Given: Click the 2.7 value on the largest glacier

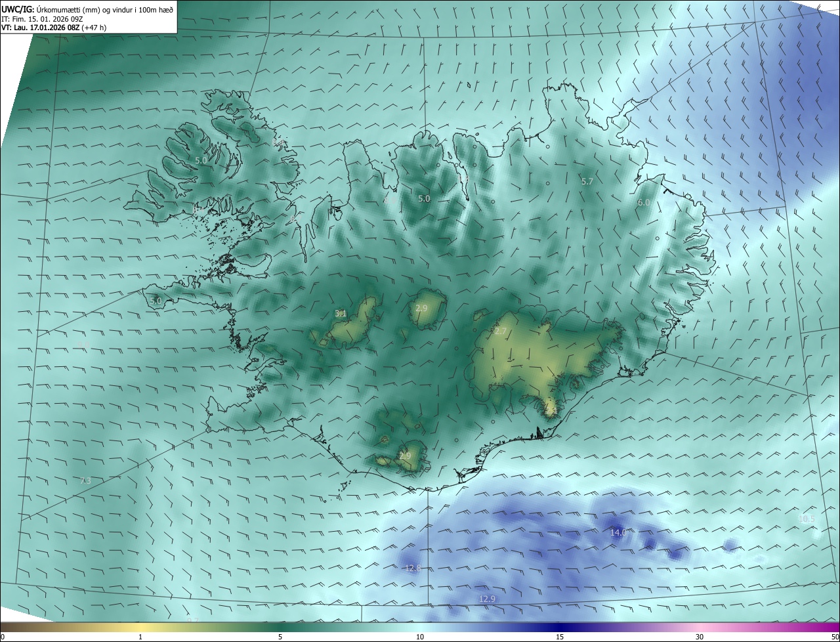Looking at the screenshot, I should coord(501,332).
